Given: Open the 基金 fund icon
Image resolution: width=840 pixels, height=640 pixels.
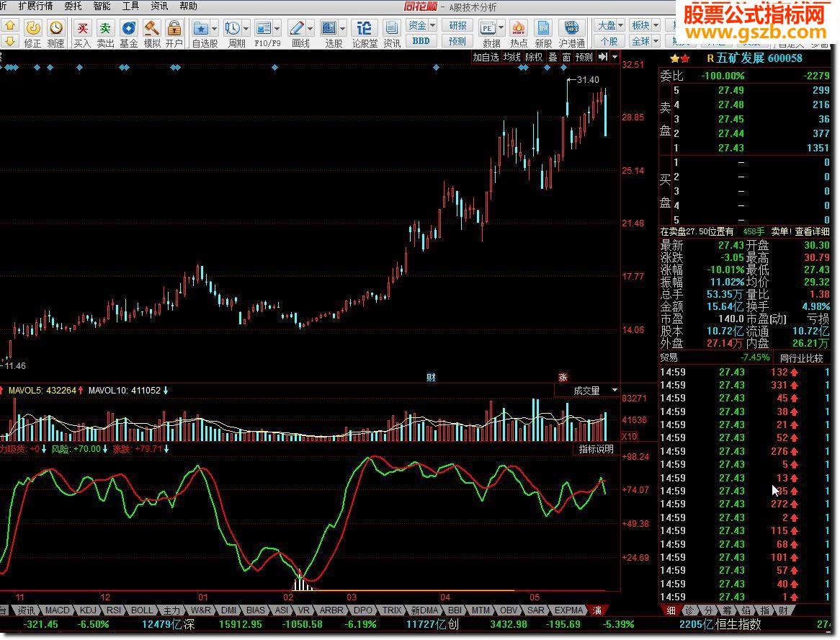Looking at the screenshot, I should 128,28.
